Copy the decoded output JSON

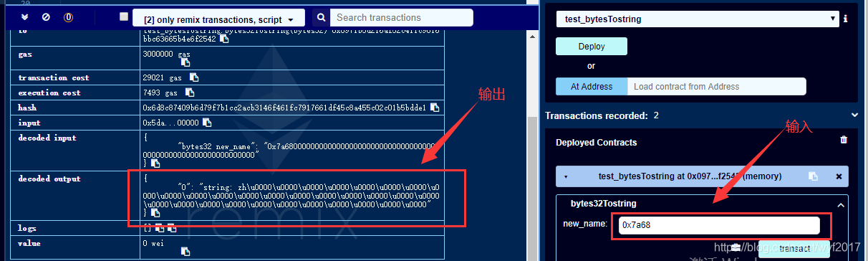point(155,213)
